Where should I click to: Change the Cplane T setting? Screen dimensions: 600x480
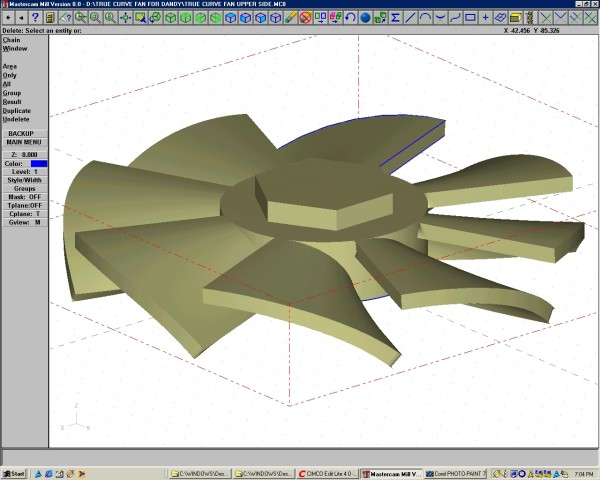point(24,214)
